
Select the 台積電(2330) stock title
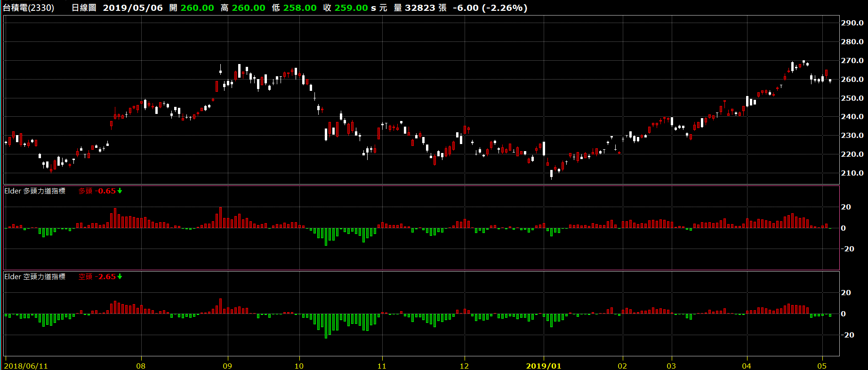click(29, 8)
